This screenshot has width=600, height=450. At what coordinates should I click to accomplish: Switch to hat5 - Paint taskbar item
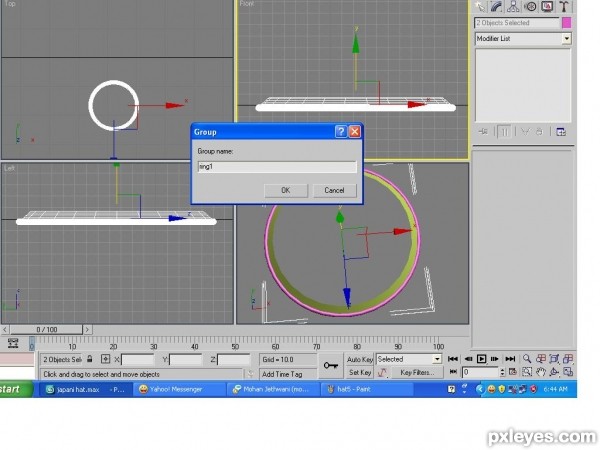coord(367,390)
